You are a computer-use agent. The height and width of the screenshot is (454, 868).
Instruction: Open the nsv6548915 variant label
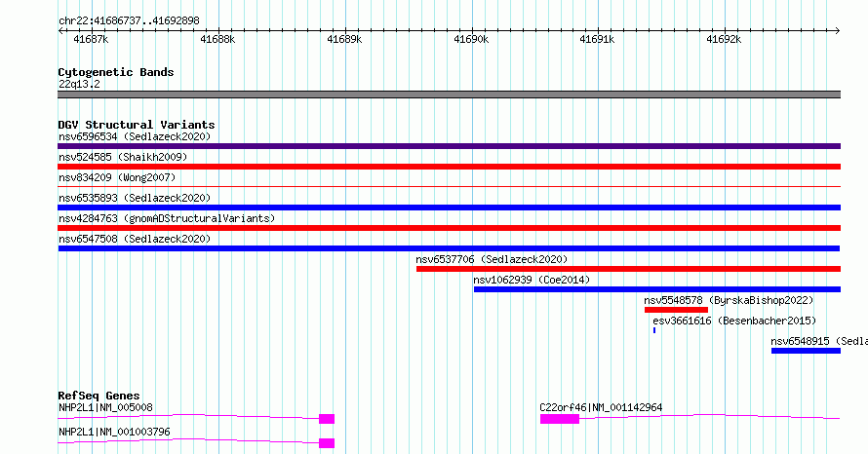coord(818,341)
